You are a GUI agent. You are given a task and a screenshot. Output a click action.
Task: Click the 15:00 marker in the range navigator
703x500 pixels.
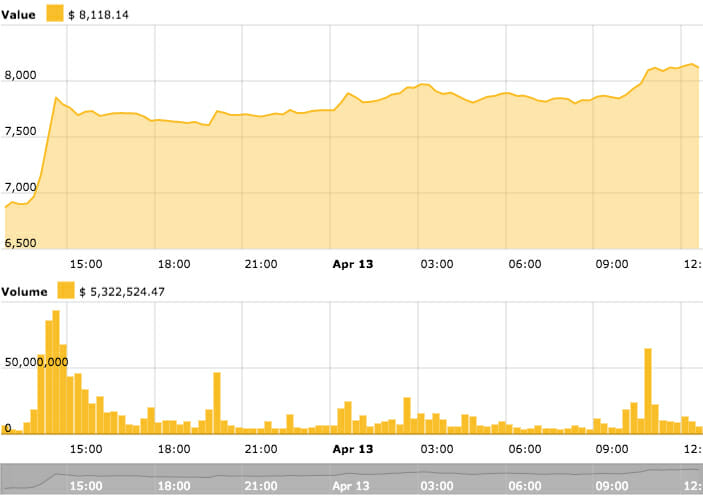pyautogui.click(x=86, y=486)
